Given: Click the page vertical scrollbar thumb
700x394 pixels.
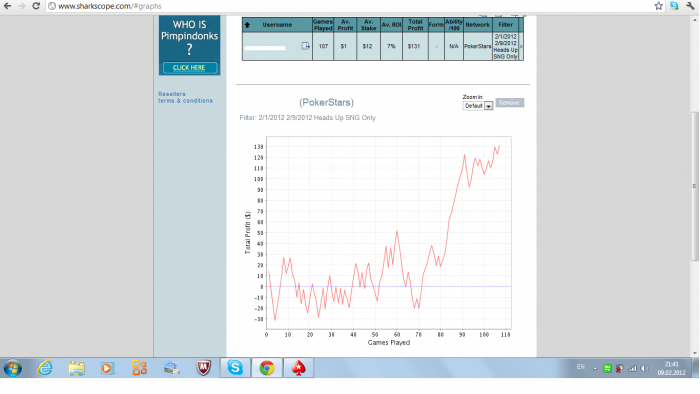Looking at the screenshot, I should (x=695, y=185).
